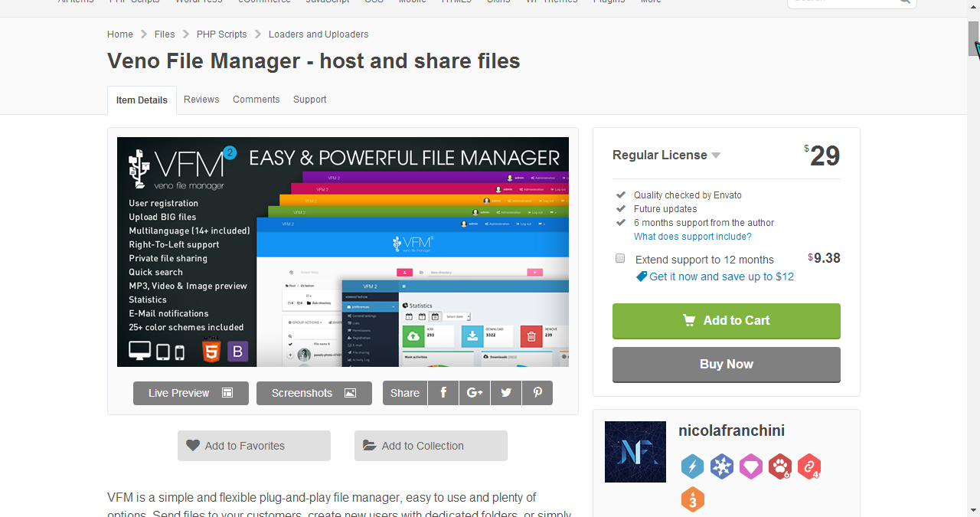The image size is (980, 517).
Task: Click the Future updates text
Action: [665, 209]
